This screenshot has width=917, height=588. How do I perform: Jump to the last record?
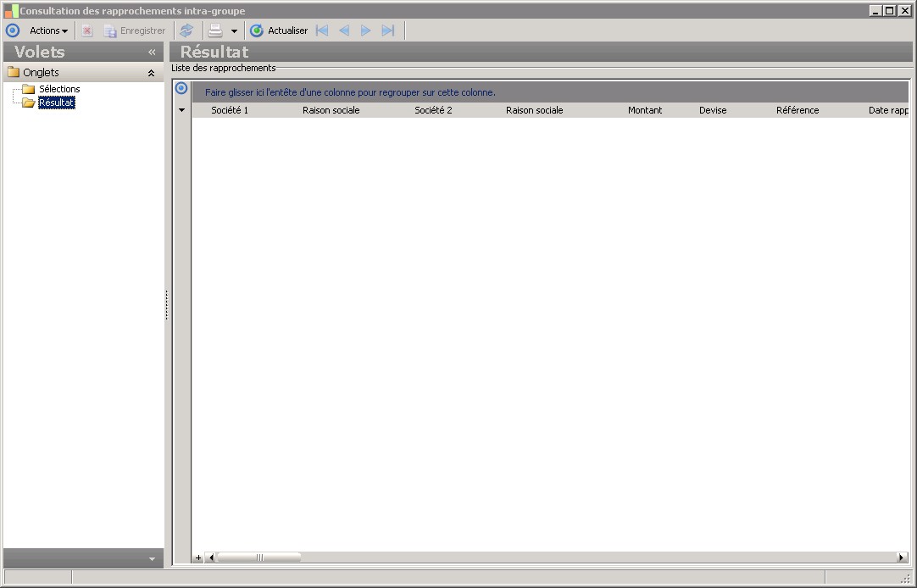388,31
